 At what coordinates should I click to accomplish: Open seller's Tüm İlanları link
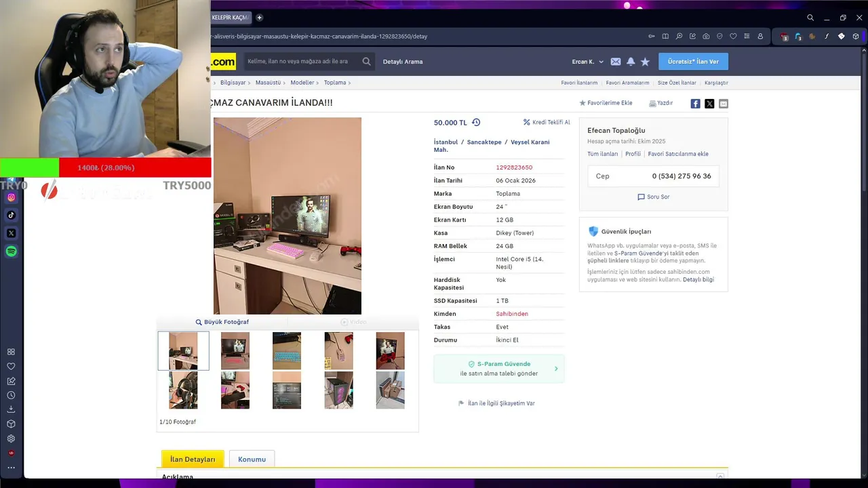pyautogui.click(x=602, y=154)
